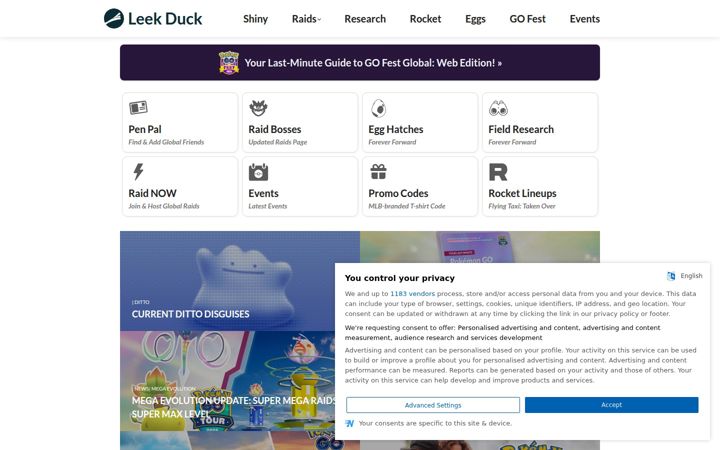Click 'Your consents are specific to this site' text
This screenshot has height=450, width=720.
coord(435,423)
